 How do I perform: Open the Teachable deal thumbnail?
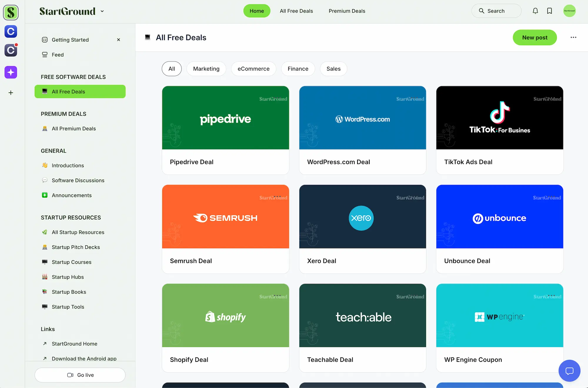coord(363,315)
